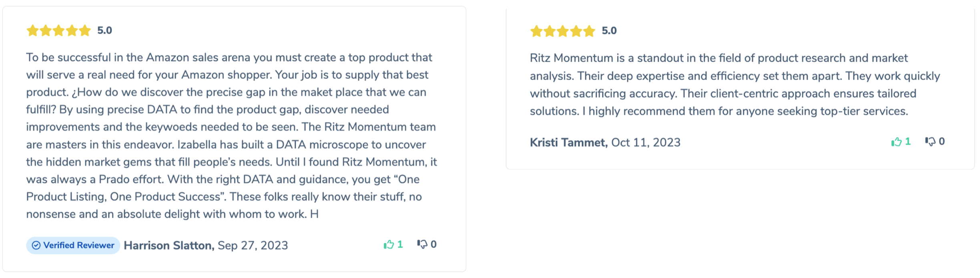Click 5.0 score on Harrison Slatton's review
Image resolution: width=980 pixels, height=278 pixels.
(104, 30)
